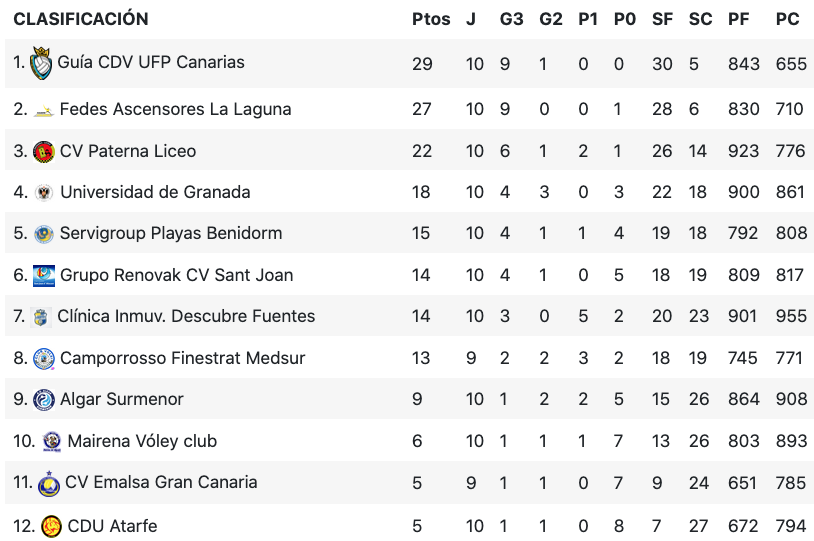Click the CDU Atarfe team logo
The height and width of the screenshot is (541, 814).
point(52,526)
